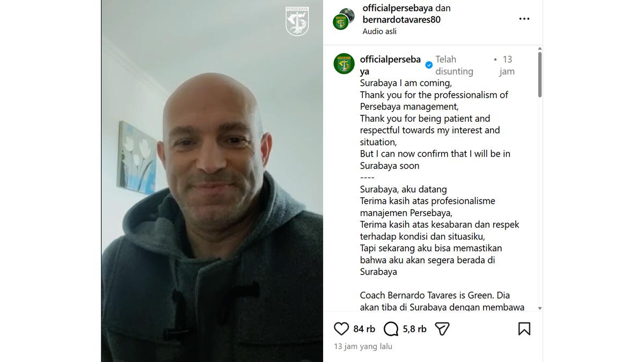This screenshot has width=644, height=362.
Task: Open officialpersebaya avatar beside caption
Action: (x=344, y=64)
